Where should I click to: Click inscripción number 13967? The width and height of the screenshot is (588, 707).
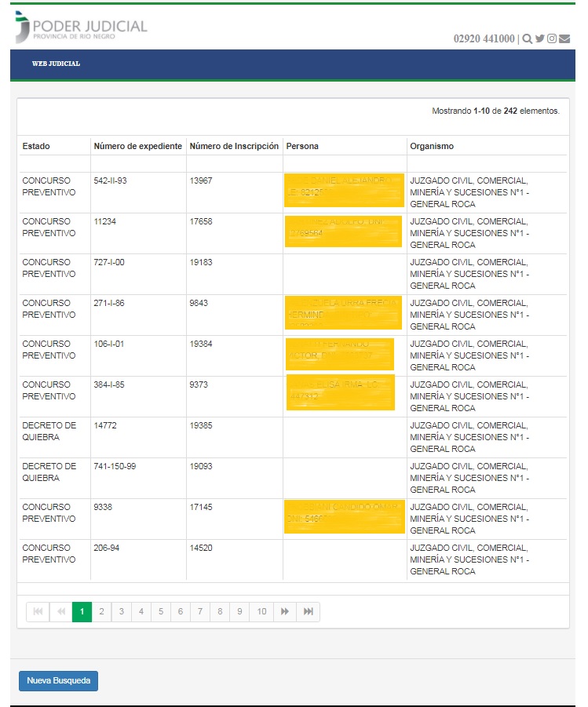pyautogui.click(x=201, y=180)
